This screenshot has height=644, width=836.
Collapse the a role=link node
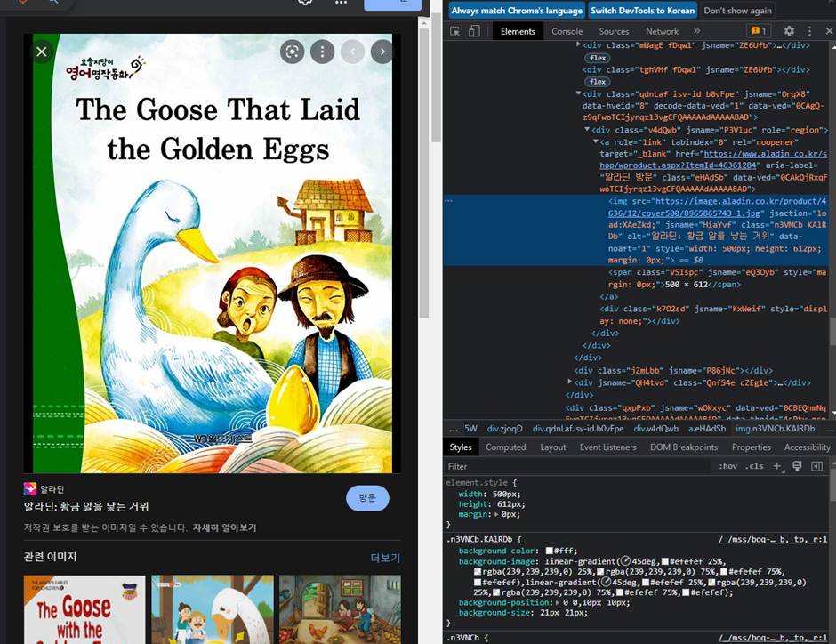(x=596, y=141)
